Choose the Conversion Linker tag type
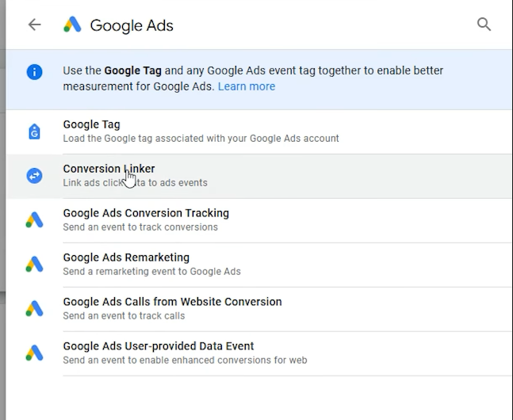Screen dimensions: 513x420 point(259,176)
